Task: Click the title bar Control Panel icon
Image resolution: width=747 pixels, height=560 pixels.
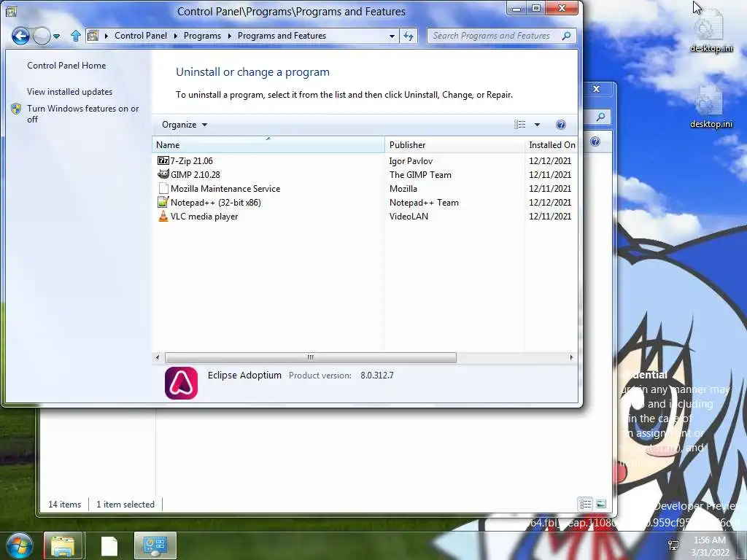Action: click(11, 10)
